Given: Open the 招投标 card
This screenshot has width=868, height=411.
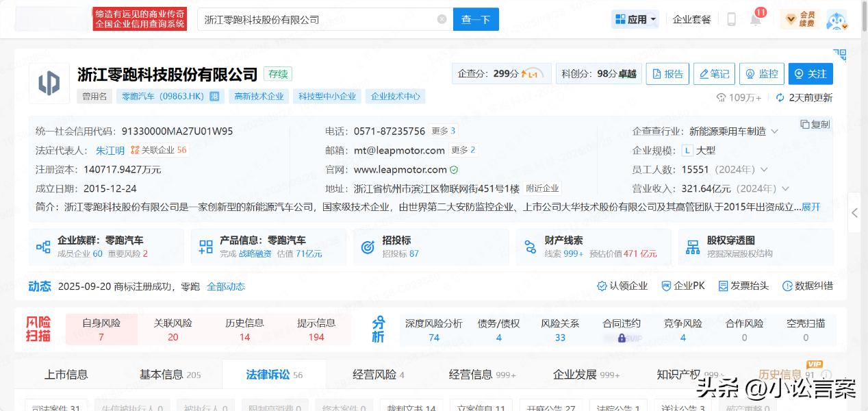Looking at the screenshot, I should (431, 247).
